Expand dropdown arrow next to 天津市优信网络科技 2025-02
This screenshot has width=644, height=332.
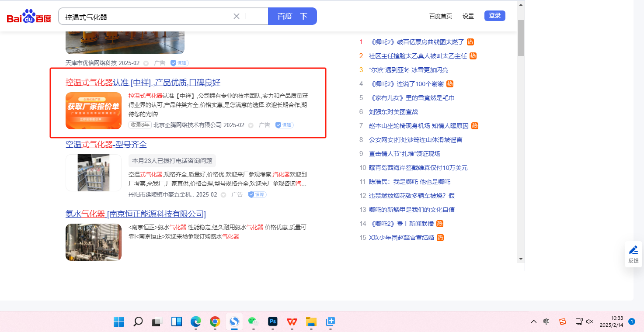[x=146, y=63]
